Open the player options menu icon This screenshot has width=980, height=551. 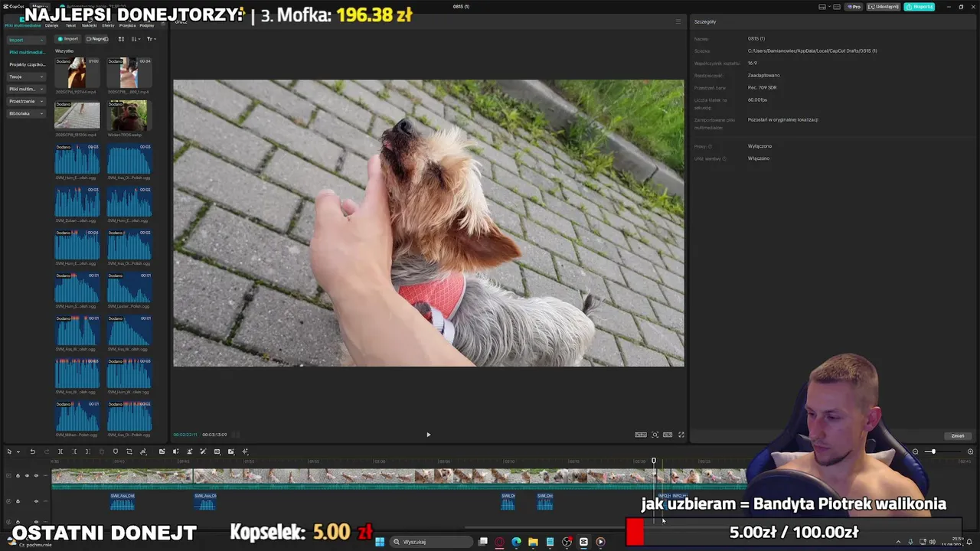pyautogui.click(x=678, y=21)
